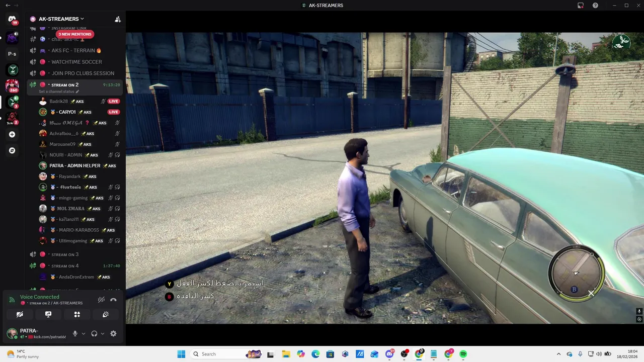This screenshot has width=644, height=362.
Task: Click the streamed game video area
Action: 385,178
